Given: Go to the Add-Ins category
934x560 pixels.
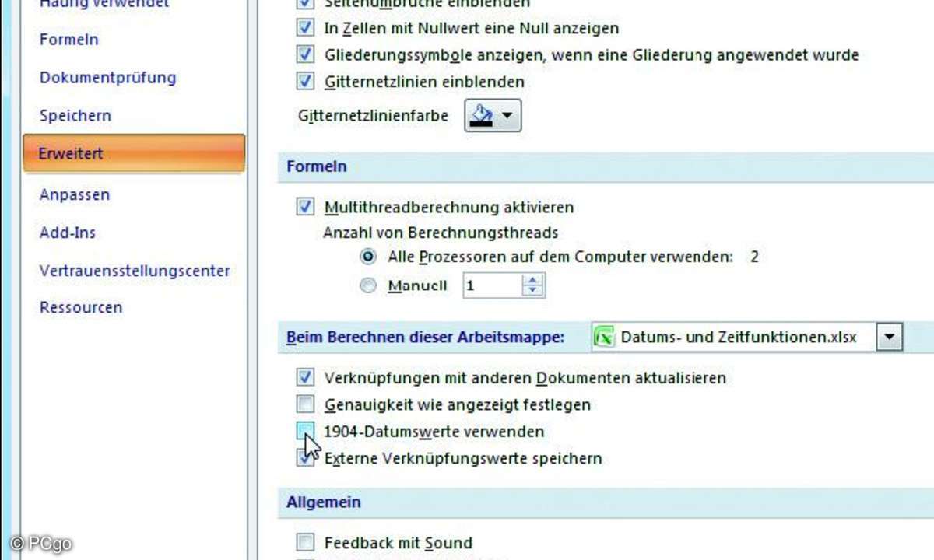Looking at the screenshot, I should (x=68, y=233).
